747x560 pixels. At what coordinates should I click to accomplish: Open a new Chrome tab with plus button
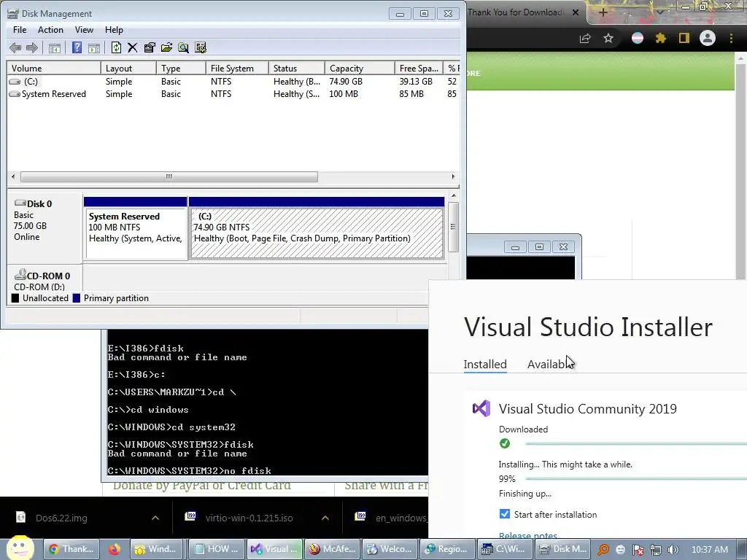click(603, 12)
